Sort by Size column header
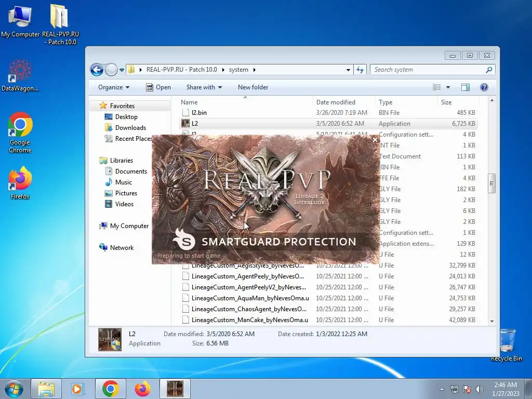This screenshot has height=399, width=532. [x=458, y=102]
